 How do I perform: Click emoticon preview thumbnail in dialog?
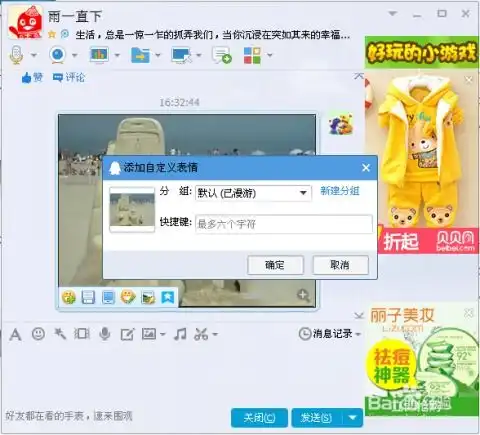coord(132,209)
